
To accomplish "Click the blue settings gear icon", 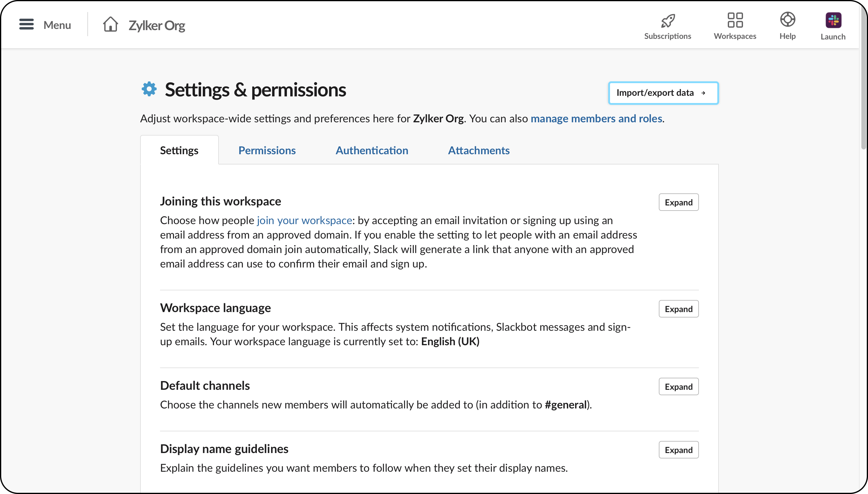I will point(149,89).
